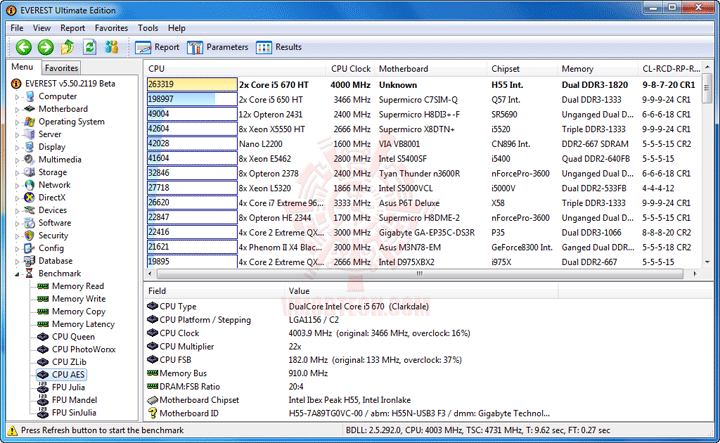720x443 pixels.
Task: Click the users icon in toolbar
Action: coord(112,47)
